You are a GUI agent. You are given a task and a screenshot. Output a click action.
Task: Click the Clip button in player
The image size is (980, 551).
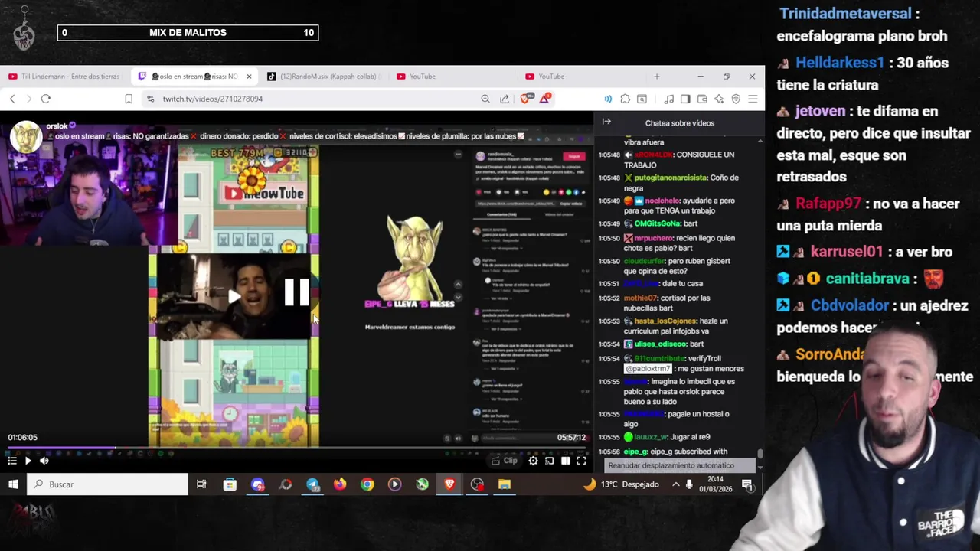click(x=505, y=461)
